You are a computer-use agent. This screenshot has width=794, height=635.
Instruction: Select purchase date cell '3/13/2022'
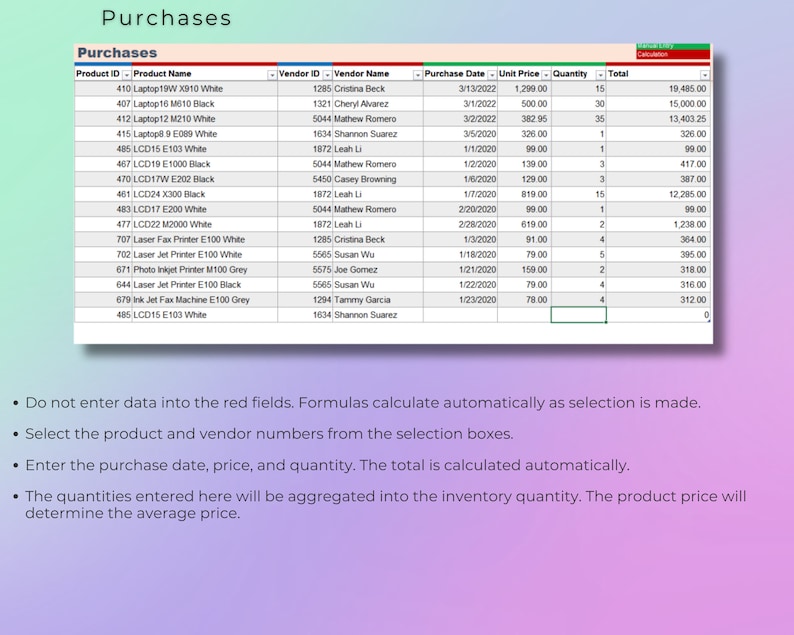pos(460,89)
